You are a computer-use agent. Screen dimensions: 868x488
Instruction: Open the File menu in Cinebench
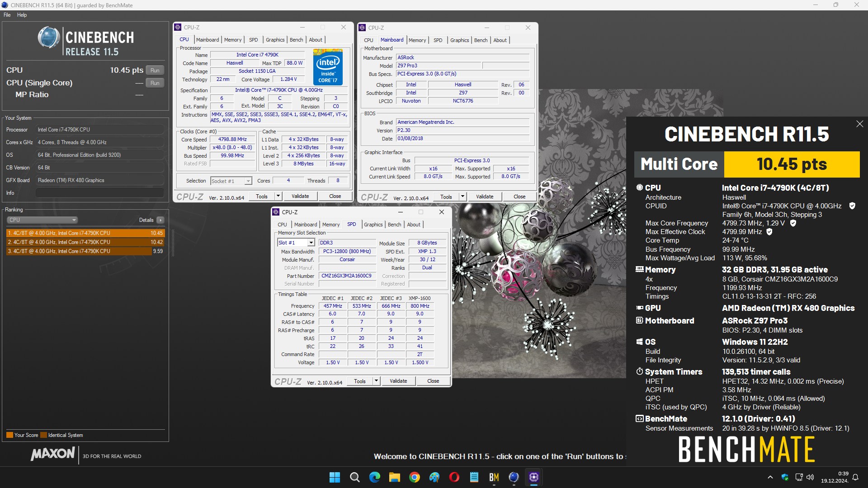[x=7, y=15]
